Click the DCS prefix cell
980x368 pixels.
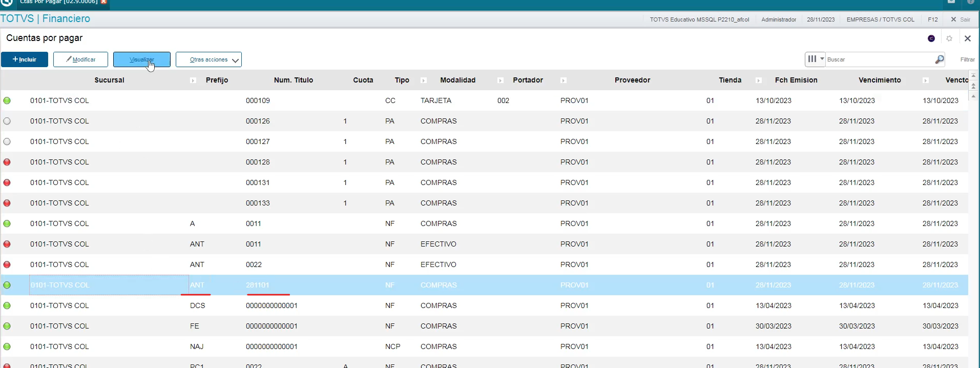[x=197, y=305]
